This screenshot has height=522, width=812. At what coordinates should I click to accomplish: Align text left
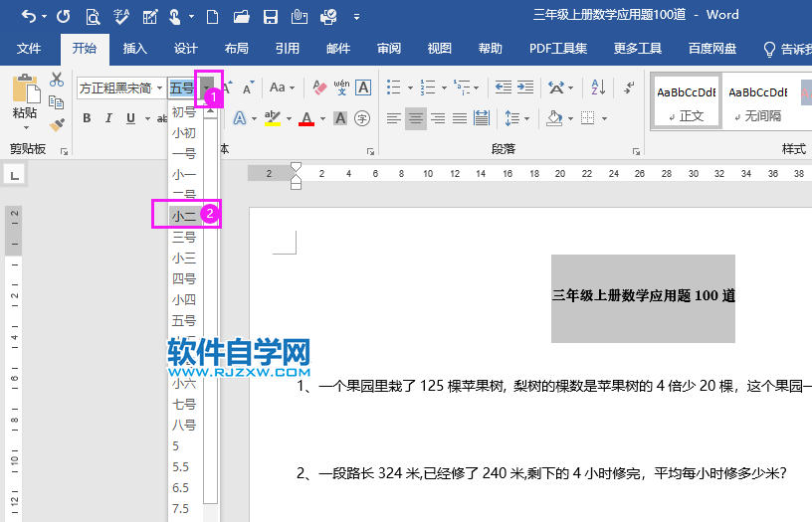(394, 118)
